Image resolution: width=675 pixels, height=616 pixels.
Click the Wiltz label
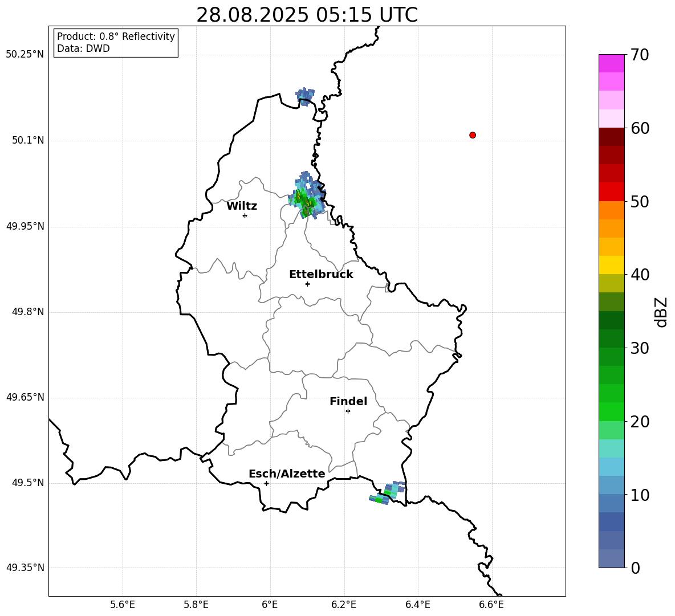click(x=242, y=206)
